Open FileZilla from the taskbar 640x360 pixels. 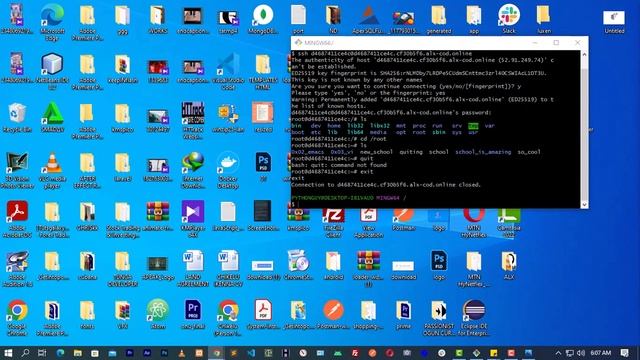[x=355, y=353]
